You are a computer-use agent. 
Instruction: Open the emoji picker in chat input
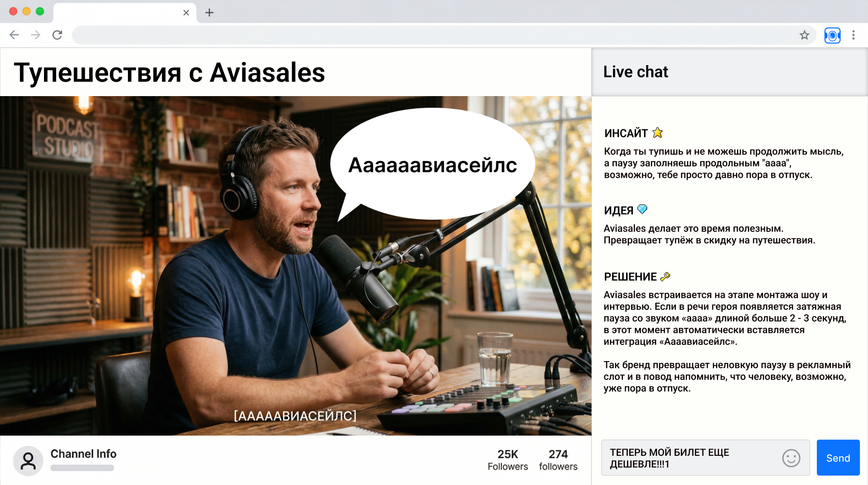(x=791, y=458)
